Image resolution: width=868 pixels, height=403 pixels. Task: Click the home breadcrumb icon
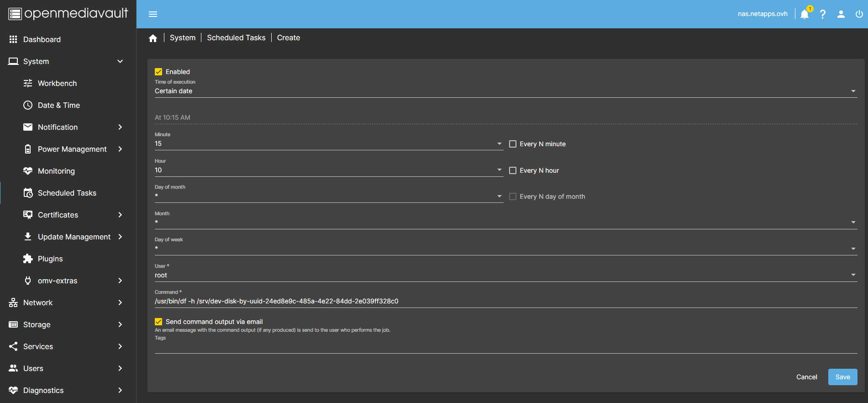coord(153,38)
